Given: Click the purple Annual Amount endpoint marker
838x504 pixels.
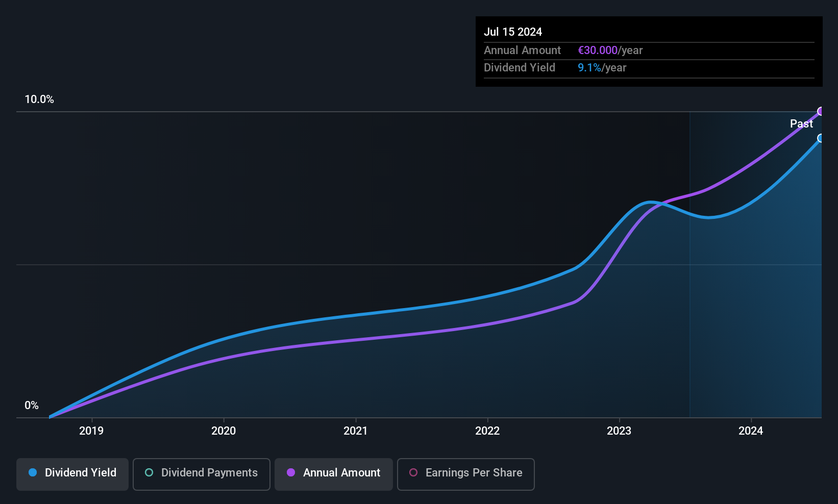Looking at the screenshot, I should point(821,111).
